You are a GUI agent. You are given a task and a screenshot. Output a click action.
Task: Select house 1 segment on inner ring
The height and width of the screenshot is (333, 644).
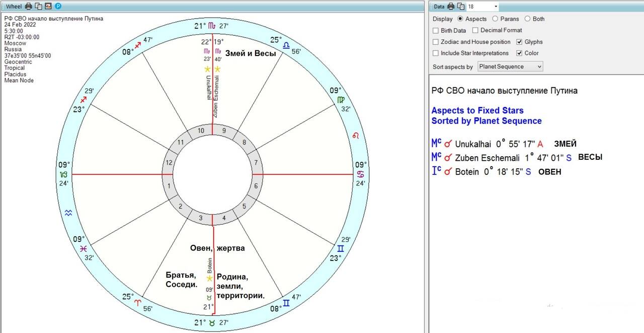[169, 186]
